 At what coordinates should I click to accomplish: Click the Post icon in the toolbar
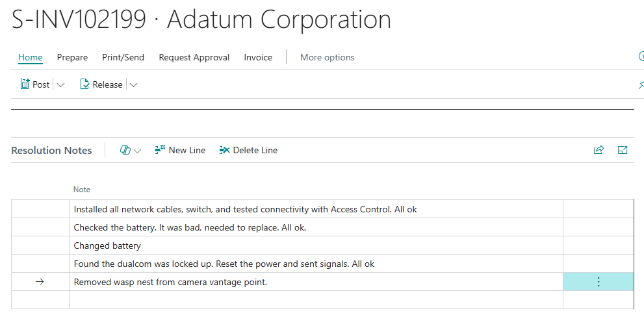(25, 84)
